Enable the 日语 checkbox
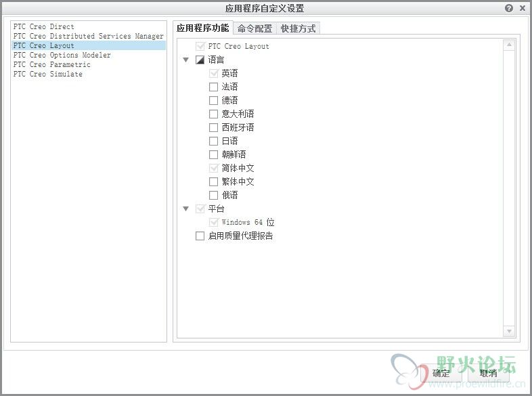This screenshot has width=532, height=396. click(213, 141)
